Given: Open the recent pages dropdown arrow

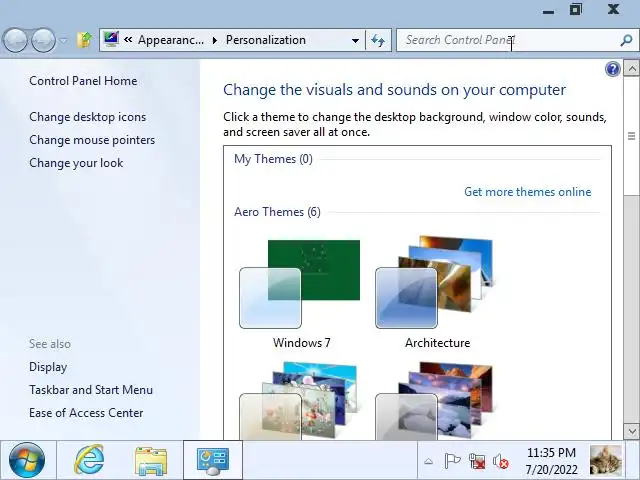Looking at the screenshot, I should click(63, 40).
